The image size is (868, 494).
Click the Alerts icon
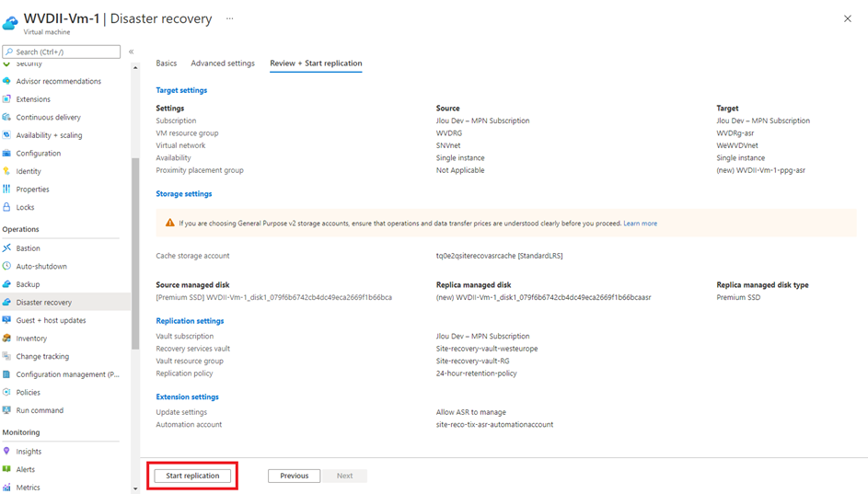click(6, 469)
